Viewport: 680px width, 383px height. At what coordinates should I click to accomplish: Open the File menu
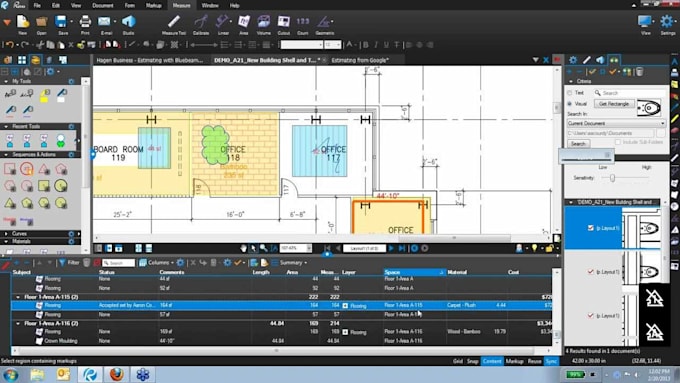[x=37, y=5]
